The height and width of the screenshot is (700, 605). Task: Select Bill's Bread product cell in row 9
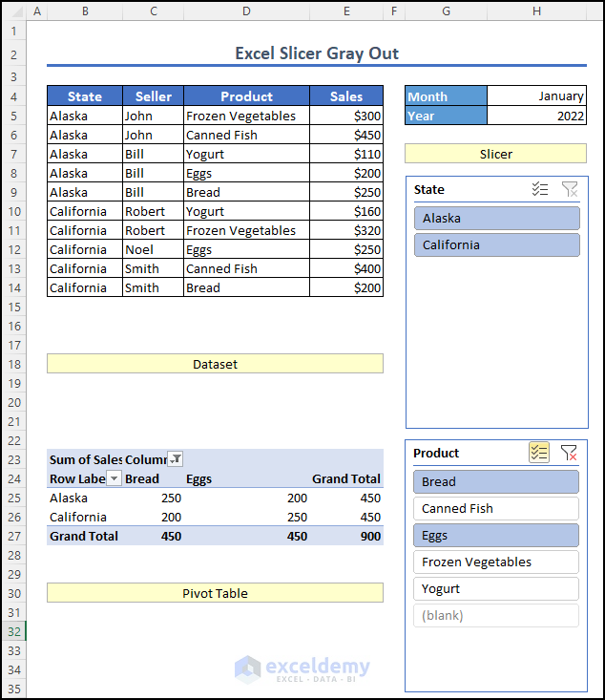pyautogui.click(x=247, y=192)
